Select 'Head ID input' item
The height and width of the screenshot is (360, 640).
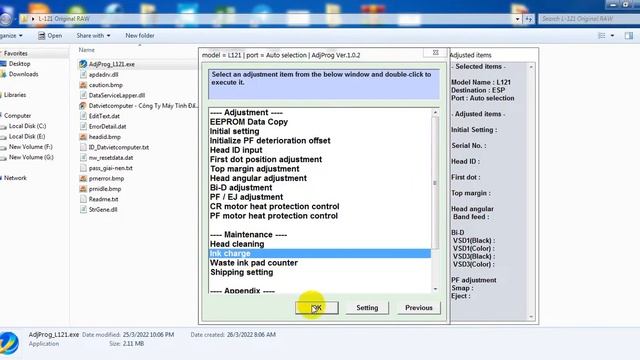click(x=236, y=150)
